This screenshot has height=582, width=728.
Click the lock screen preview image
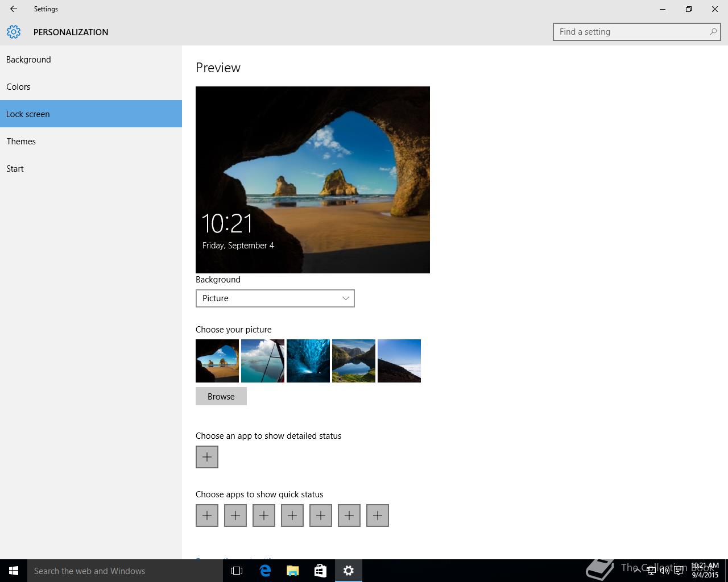pos(313,180)
